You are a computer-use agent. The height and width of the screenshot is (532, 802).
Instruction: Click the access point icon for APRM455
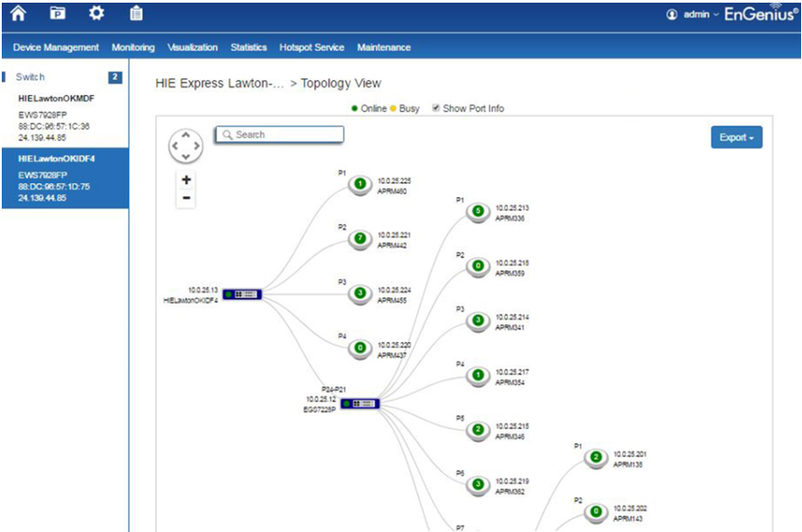(360, 294)
